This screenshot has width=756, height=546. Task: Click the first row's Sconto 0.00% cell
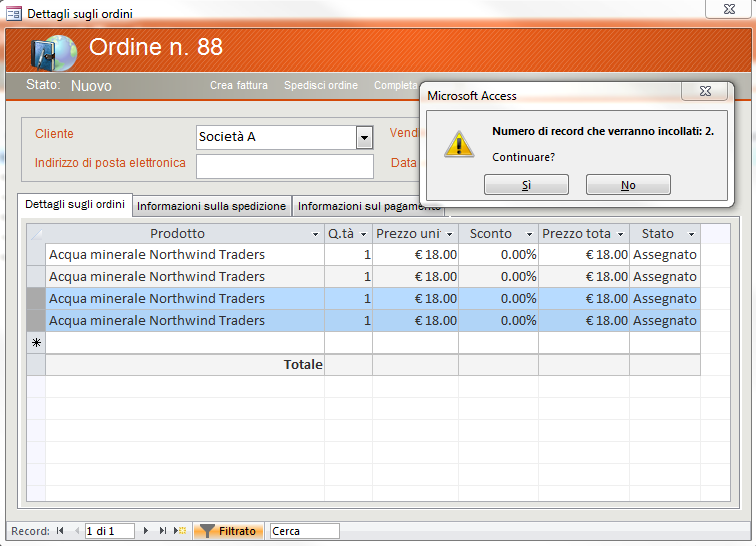coord(499,255)
